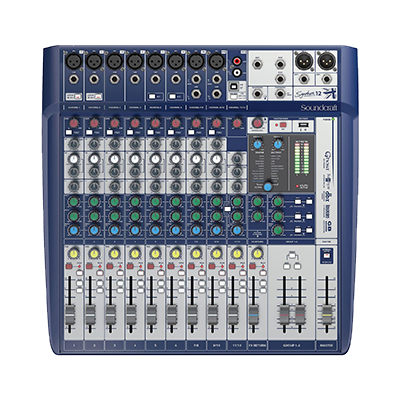Toggle the red mute button on channel 3
400x400 pixels.
pyautogui.click(x=110, y=266)
